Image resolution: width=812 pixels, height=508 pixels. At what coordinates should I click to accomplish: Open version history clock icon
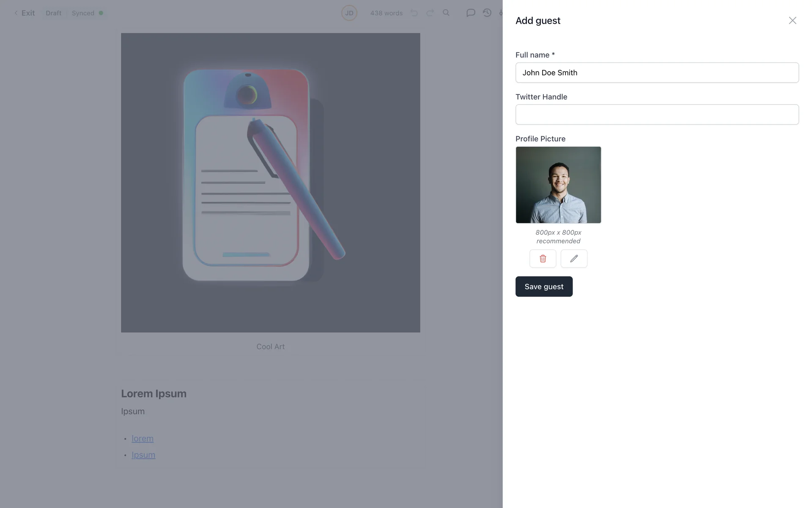point(487,13)
